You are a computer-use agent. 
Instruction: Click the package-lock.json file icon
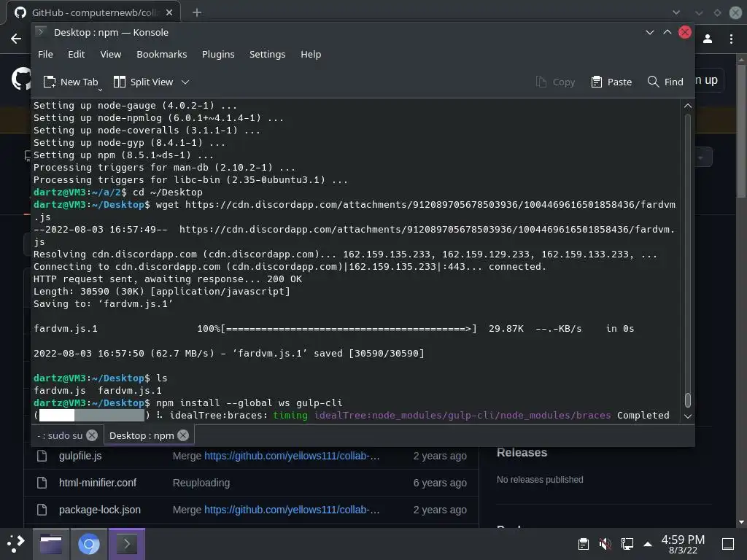[x=42, y=510]
